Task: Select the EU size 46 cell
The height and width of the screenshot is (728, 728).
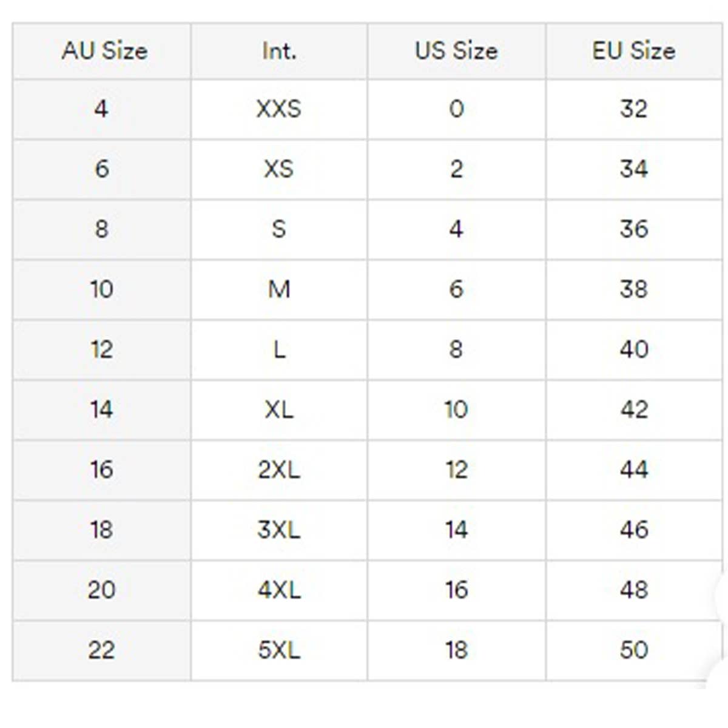Action: [x=633, y=530]
